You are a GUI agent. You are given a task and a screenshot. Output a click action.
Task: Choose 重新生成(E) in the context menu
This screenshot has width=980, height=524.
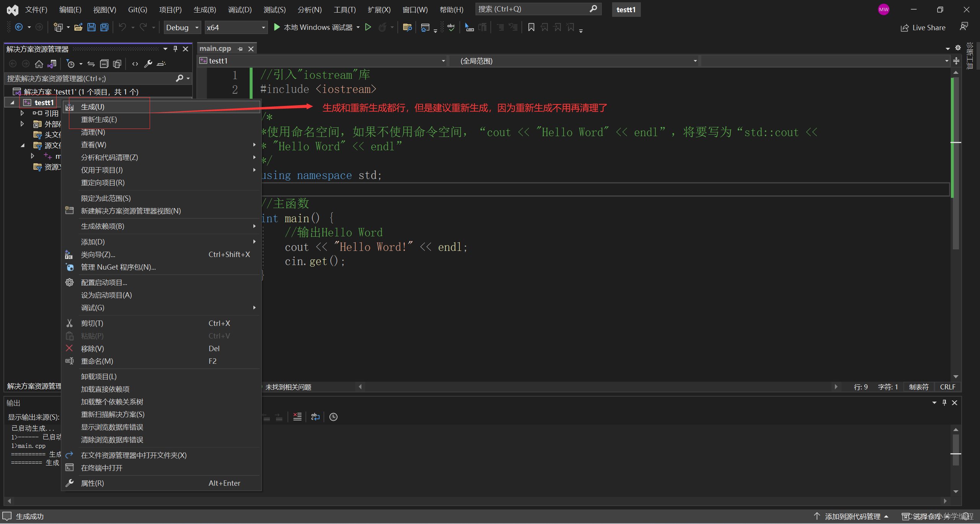coord(162,119)
